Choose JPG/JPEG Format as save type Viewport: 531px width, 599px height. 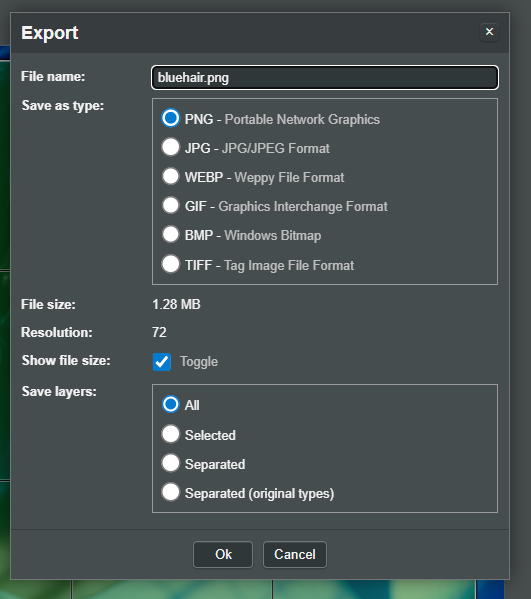tap(170, 147)
